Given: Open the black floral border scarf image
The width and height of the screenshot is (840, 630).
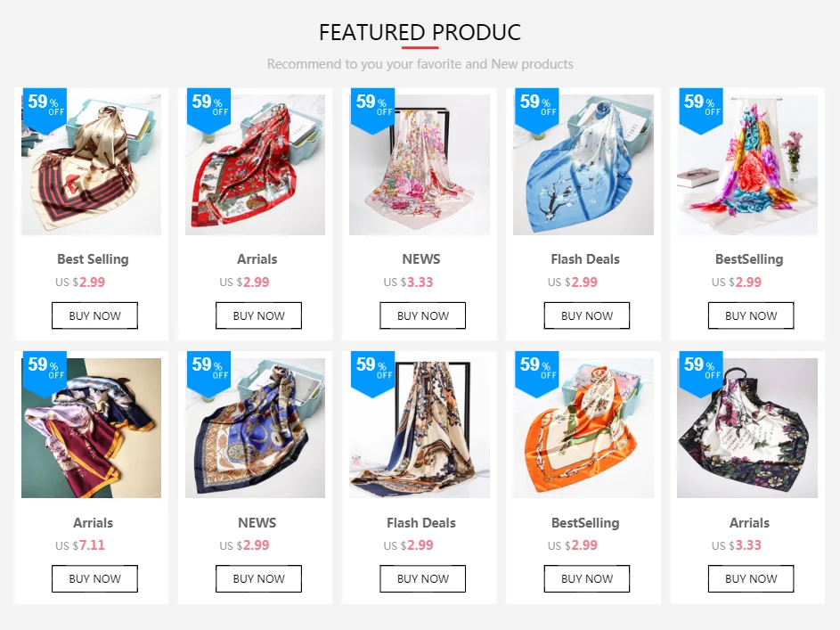Looking at the screenshot, I should [x=747, y=428].
